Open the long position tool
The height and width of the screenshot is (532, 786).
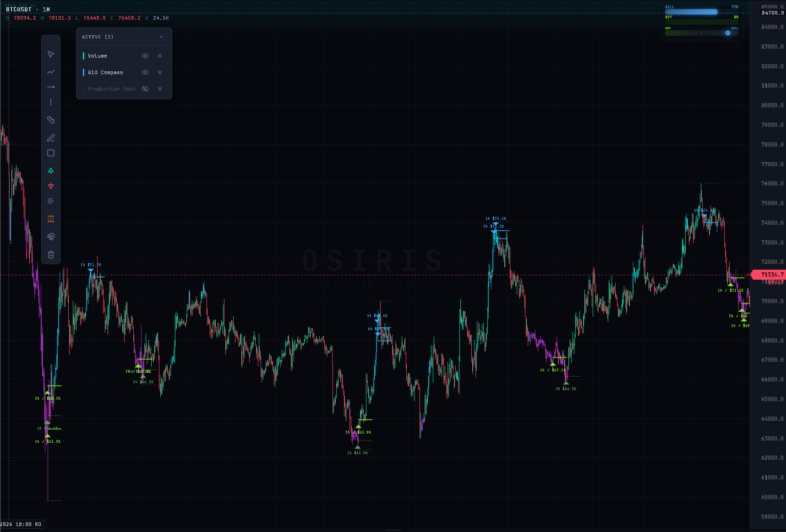(x=51, y=171)
